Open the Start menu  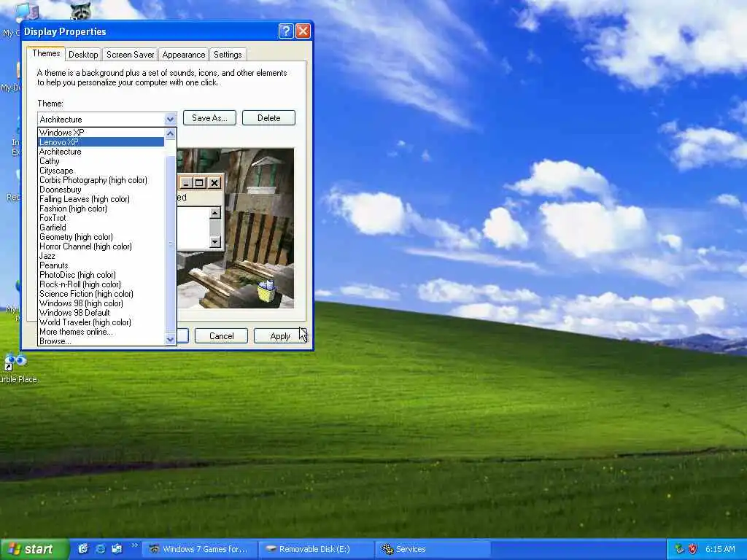click(x=34, y=550)
